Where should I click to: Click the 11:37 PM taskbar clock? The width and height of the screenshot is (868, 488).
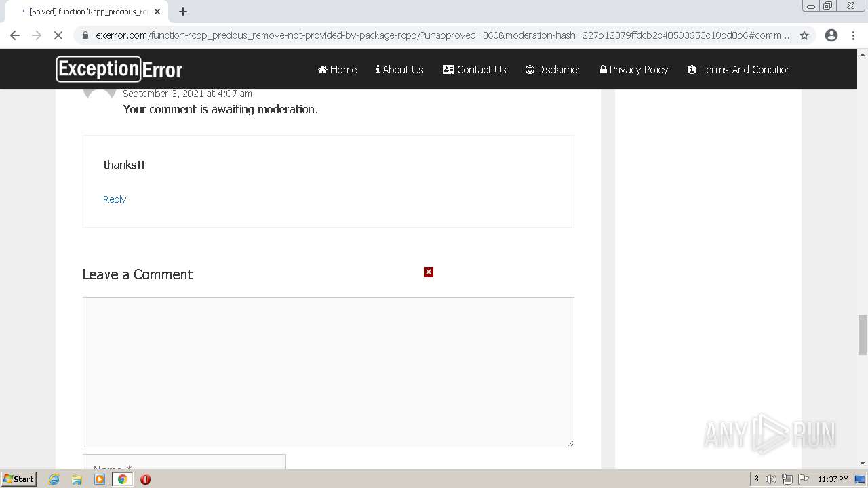point(833,479)
